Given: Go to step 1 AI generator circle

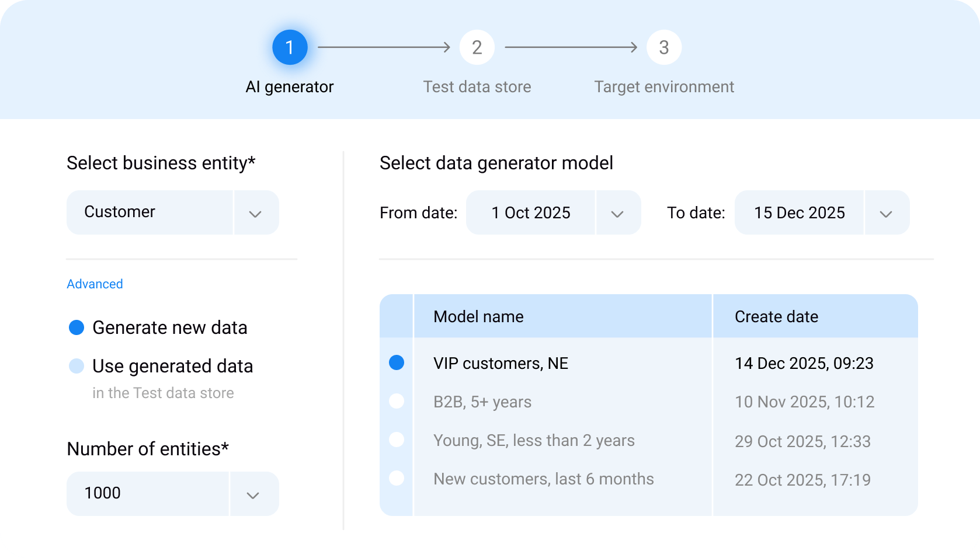Looking at the screenshot, I should pyautogui.click(x=290, y=47).
